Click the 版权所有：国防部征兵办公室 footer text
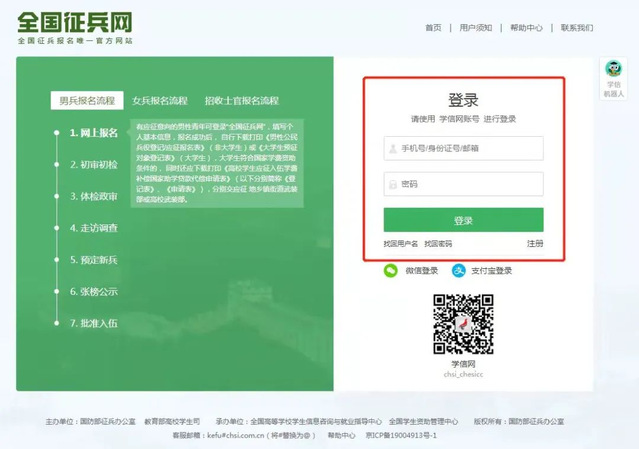The image size is (639, 449). [x=519, y=421]
